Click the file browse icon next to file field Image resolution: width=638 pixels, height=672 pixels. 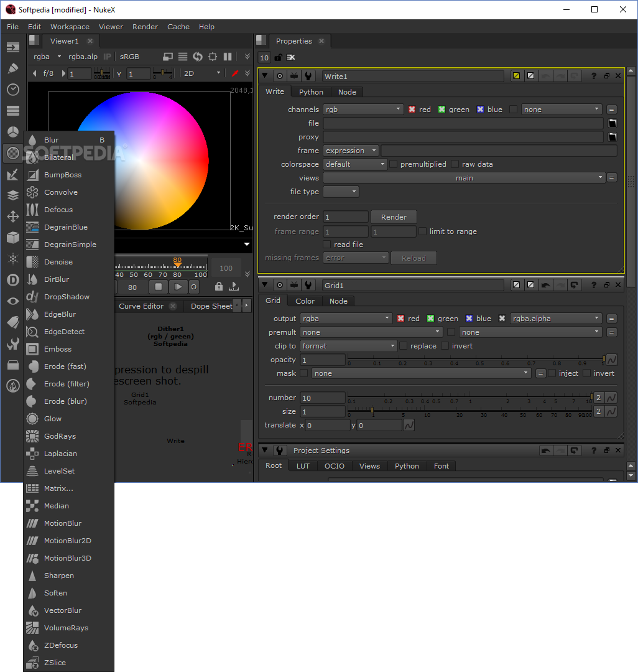pyautogui.click(x=613, y=123)
